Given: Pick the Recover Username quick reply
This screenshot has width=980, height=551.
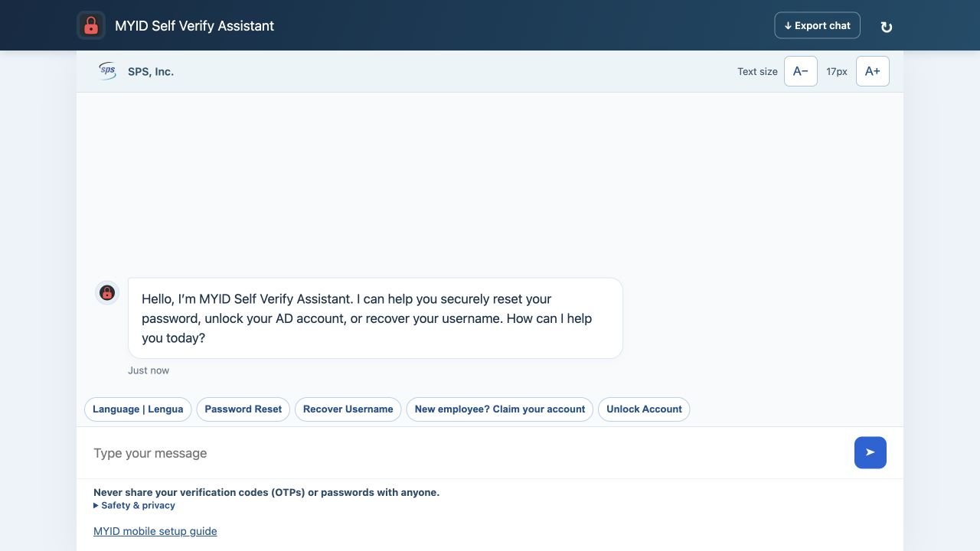Looking at the screenshot, I should pyautogui.click(x=348, y=409).
